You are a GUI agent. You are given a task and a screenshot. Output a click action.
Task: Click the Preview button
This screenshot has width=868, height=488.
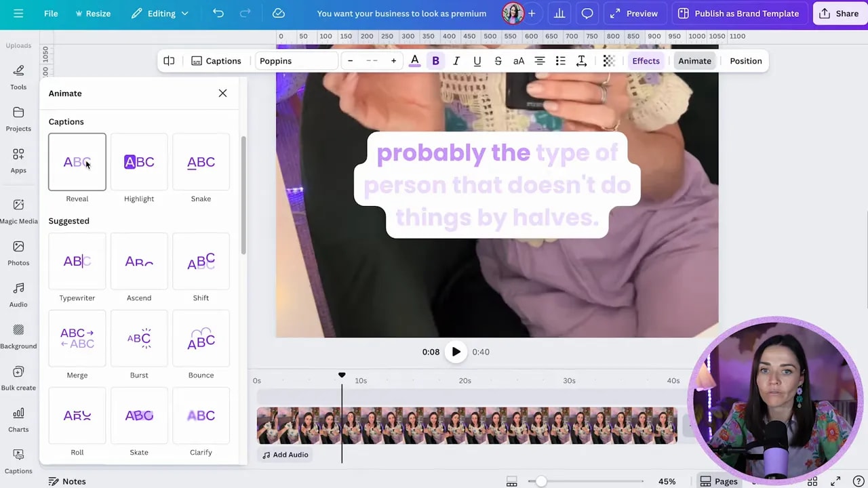click(634, 14)
